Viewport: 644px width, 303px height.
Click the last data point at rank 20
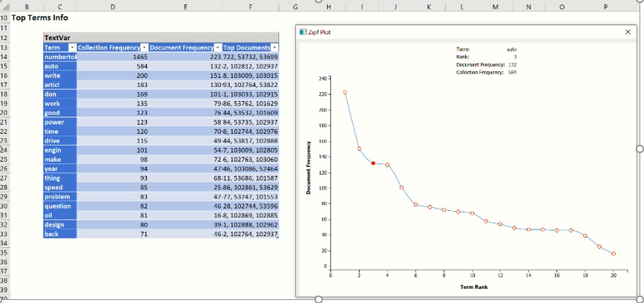pyautogui.click(x=614, y=254)
